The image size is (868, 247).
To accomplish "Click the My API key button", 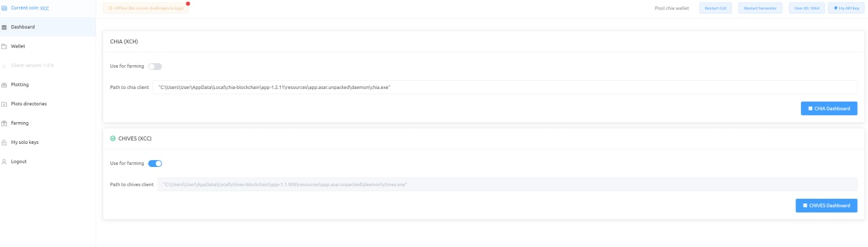I will [846, 8].
